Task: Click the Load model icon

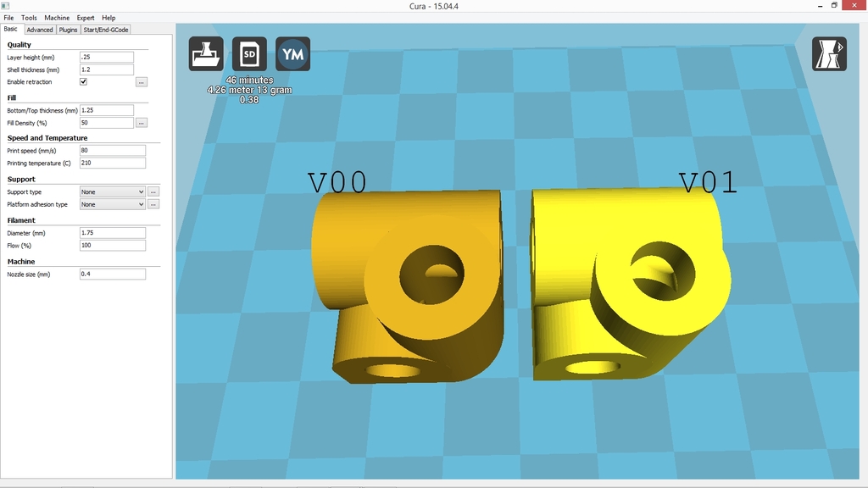Action: tap(206, 54)
